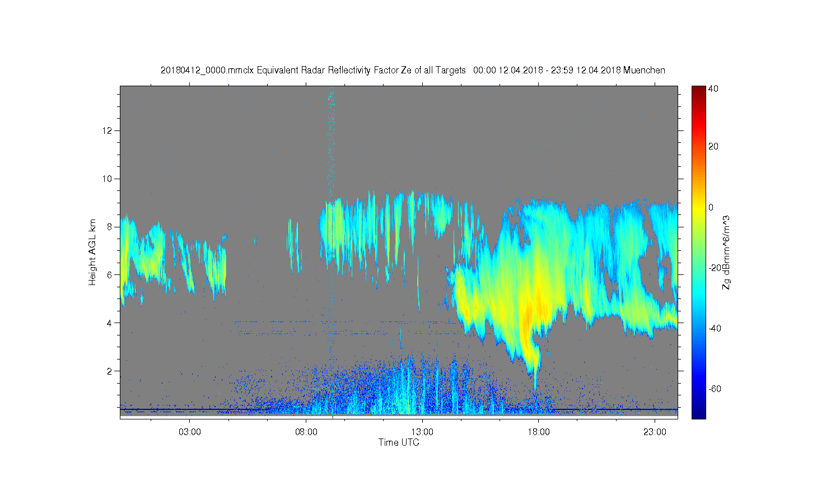
Task: Click the colorbar value -60
Action: 715,389
